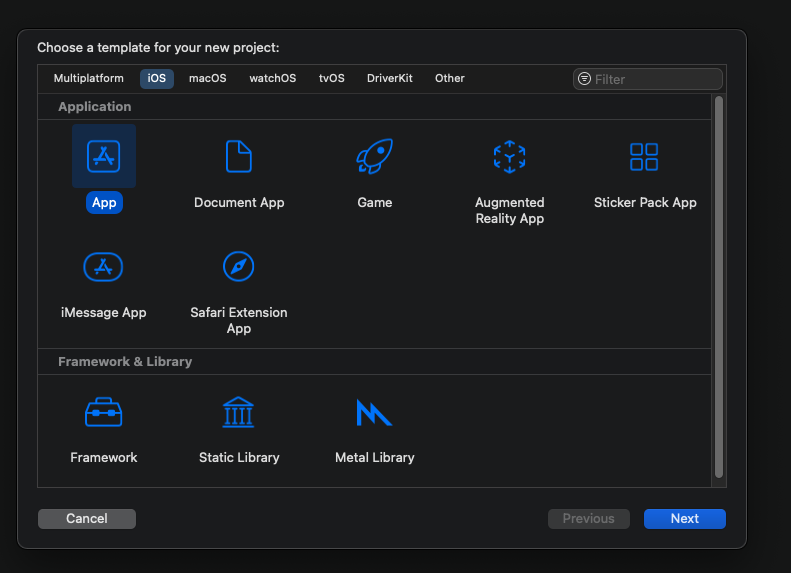The image size is (791, 573).
Task: Select the Game rocket icon
Action: coord(375,157)
